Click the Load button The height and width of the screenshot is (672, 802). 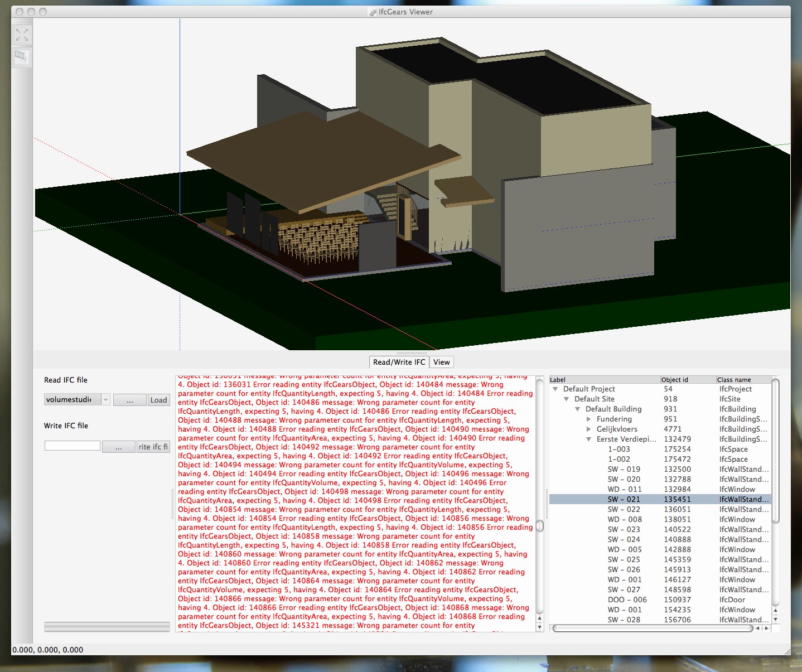pyautogui.click(x=158, y=399)
